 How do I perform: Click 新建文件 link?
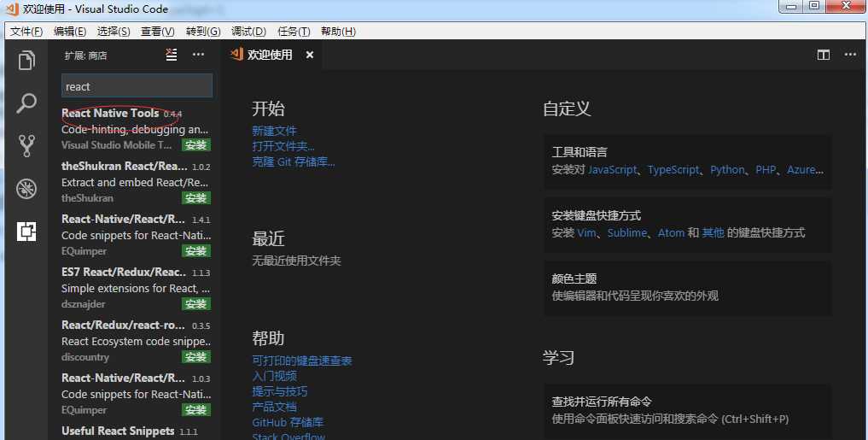275,131
